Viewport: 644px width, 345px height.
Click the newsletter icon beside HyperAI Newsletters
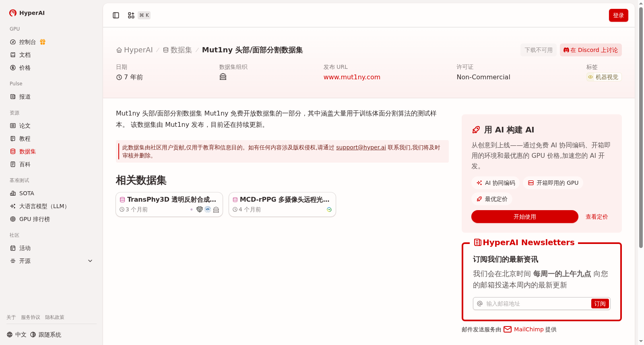click(478, 242)
